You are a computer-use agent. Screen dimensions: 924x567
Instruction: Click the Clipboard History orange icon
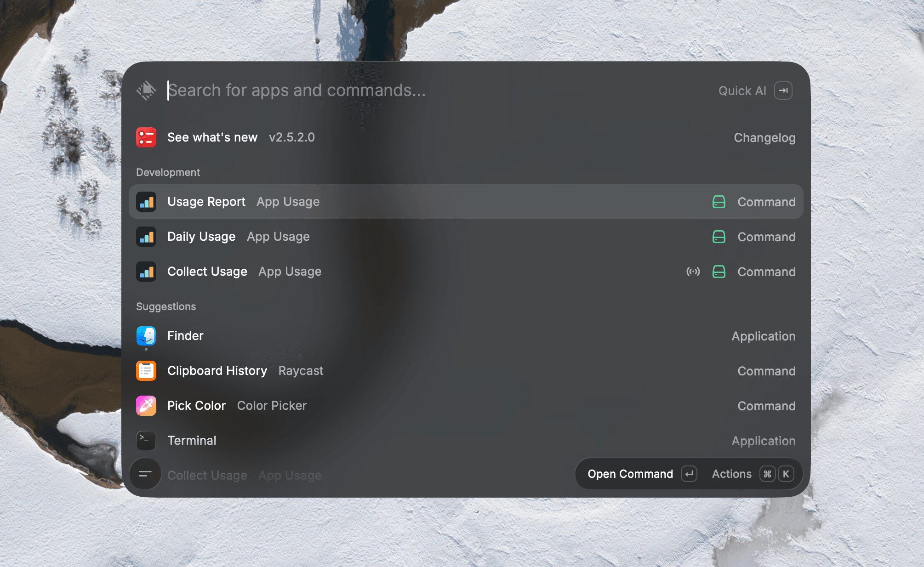[146, 371]
